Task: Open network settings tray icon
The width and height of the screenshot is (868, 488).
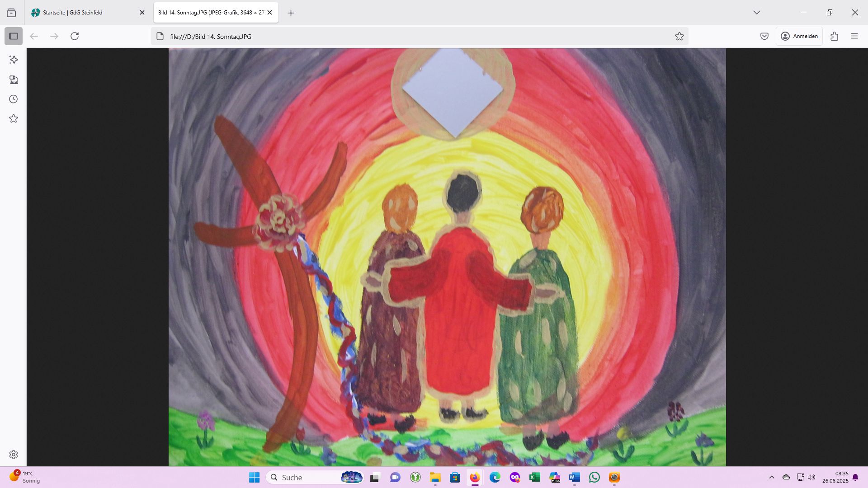Action: tap(800, 477)
